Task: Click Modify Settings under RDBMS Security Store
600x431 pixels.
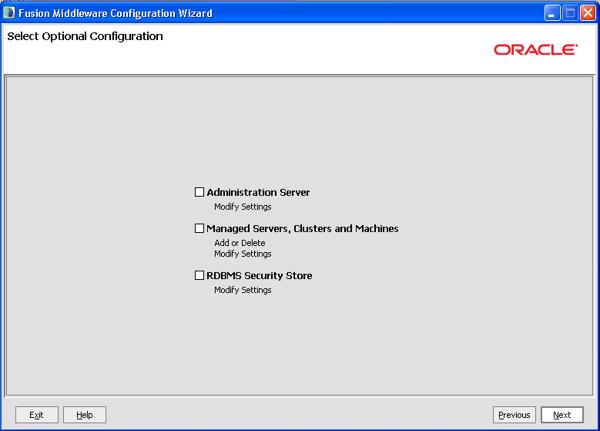Action: click(x=243, y=290)
